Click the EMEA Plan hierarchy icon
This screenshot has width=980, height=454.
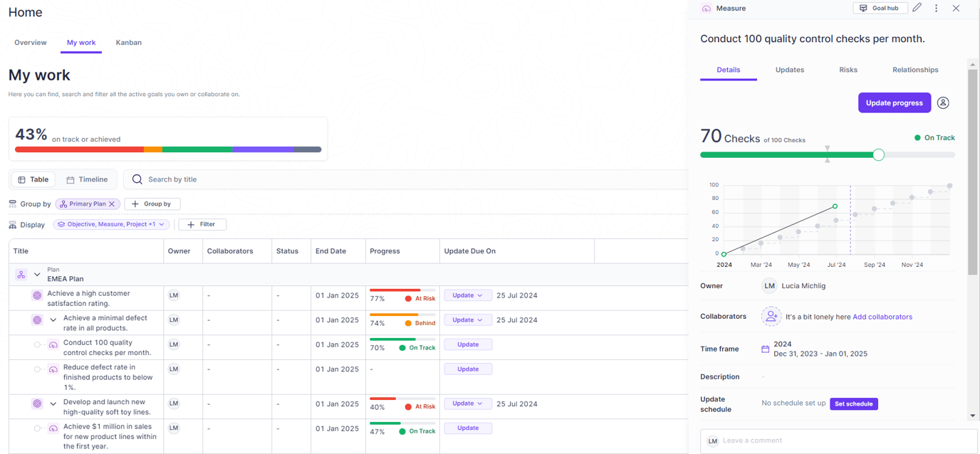point(21,275)
